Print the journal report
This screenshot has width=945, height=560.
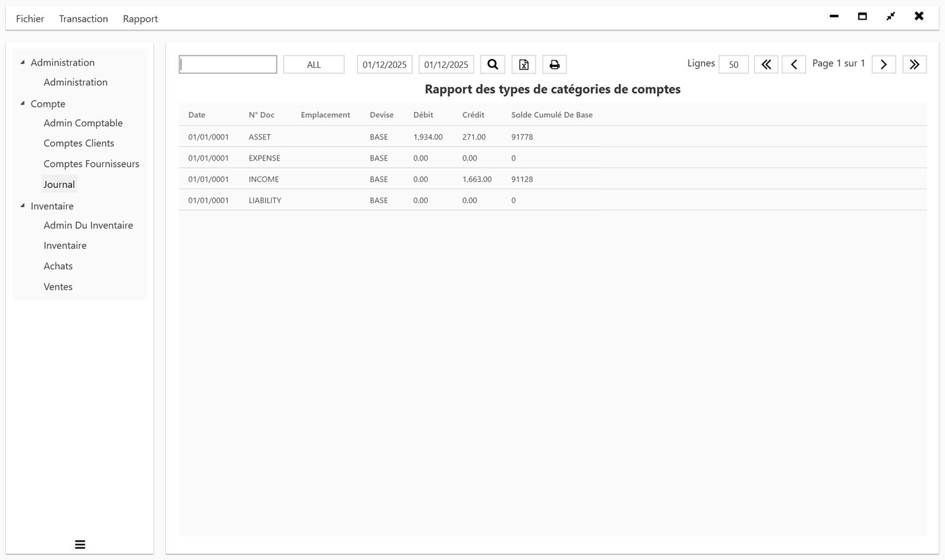click(554, 64)
